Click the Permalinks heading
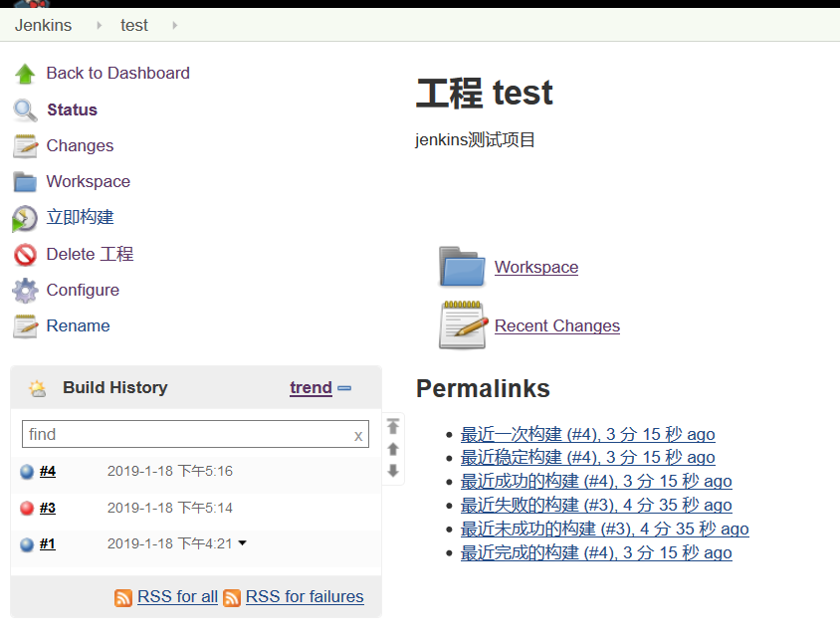The image size is (840, 639). [x=484, y=389]
